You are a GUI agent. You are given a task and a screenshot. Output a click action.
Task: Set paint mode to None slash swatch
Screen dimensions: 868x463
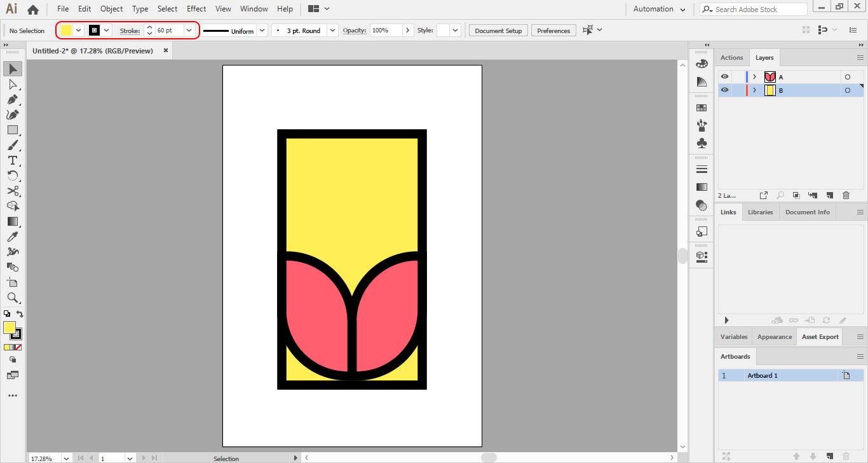pos(18,347)
